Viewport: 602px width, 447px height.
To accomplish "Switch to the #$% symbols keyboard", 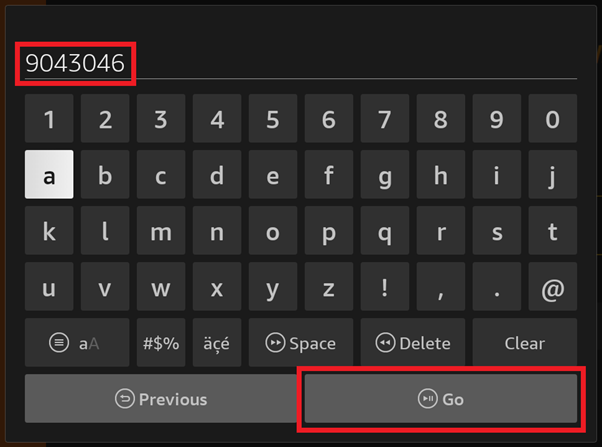I will (x=161, y=343).
